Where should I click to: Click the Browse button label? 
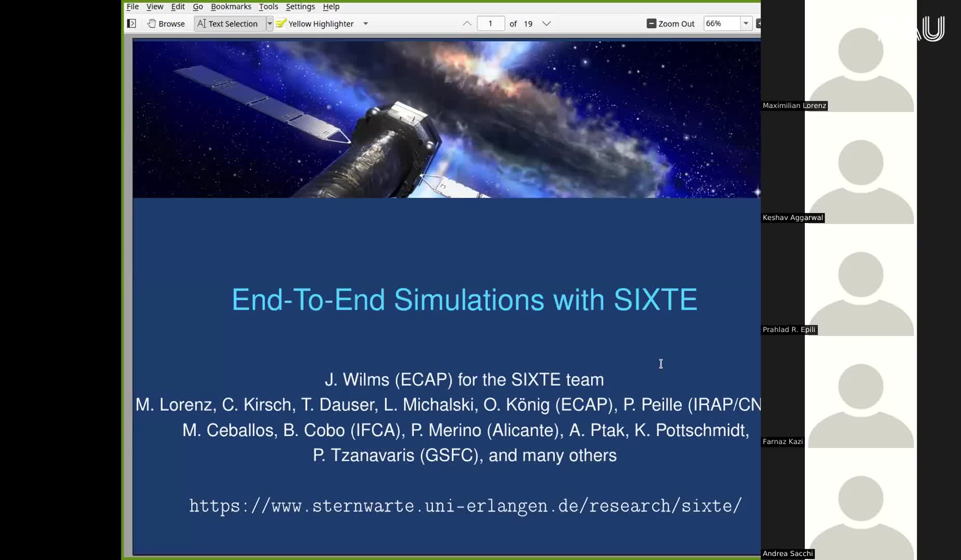tap(172, 23)
